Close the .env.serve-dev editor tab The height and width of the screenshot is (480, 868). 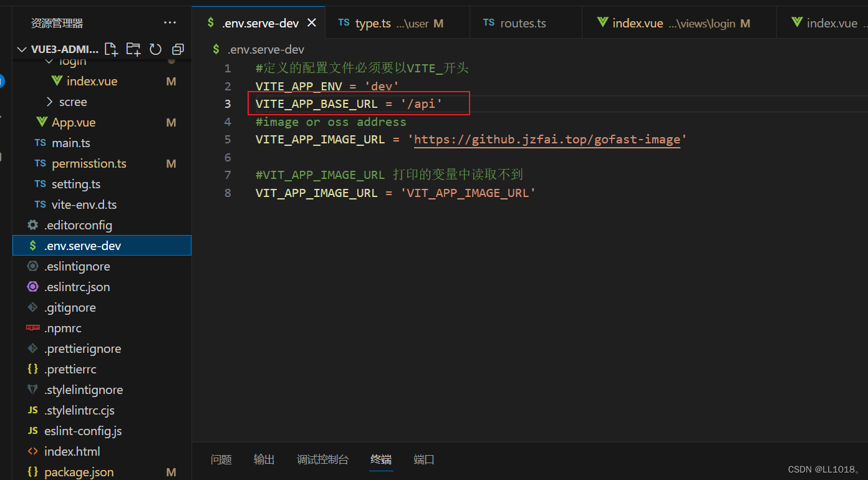click(x=312, y=23)
